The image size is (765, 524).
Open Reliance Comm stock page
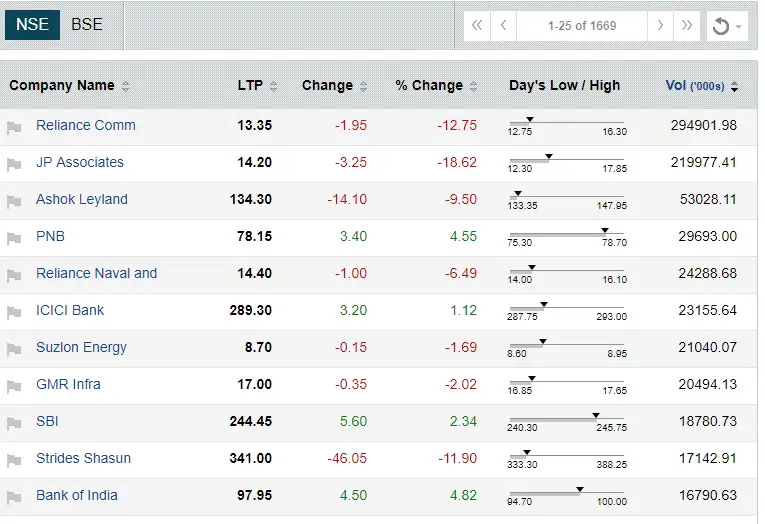pos(86,125)
